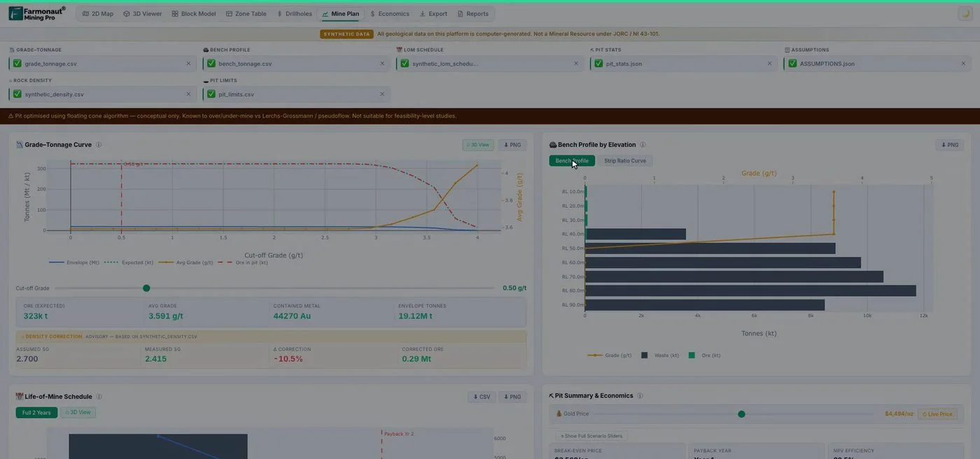This screenshot has width=980, height=459.
Task: Toggle Envelope (Mt) legend entry
Action: pos(73,262)
